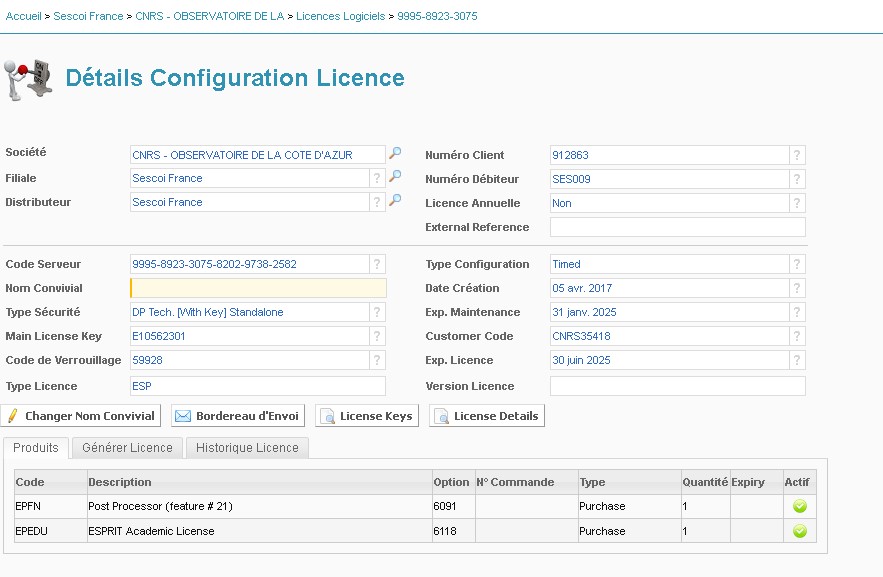Click the help question mark for Main License Key

pyautogui.click(x=377, y=336)
